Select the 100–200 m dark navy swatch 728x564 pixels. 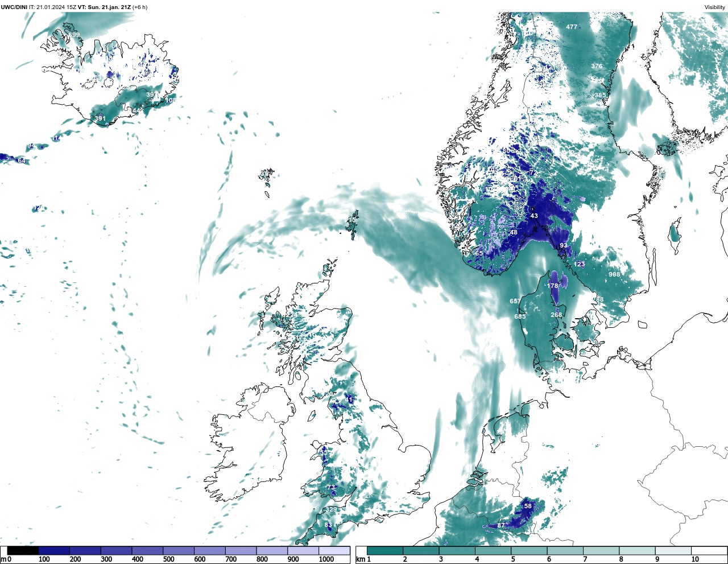(x=54, y=550)
